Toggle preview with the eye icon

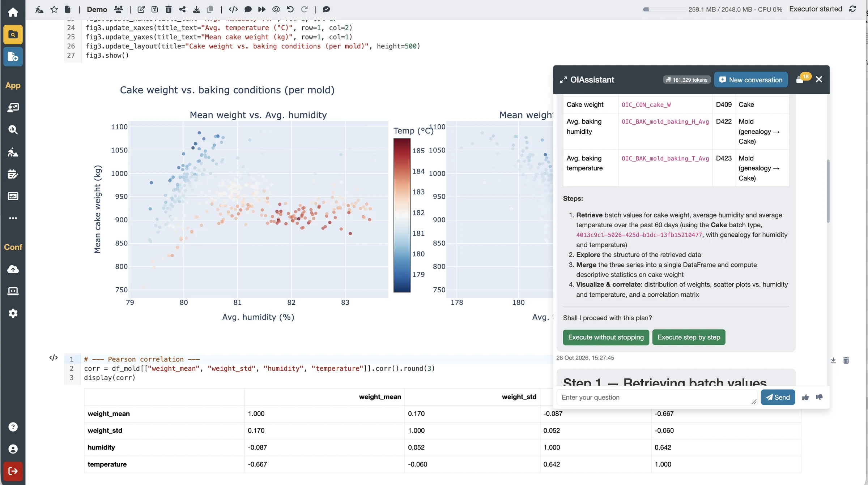pyautogui.click(x=276, y=9)
